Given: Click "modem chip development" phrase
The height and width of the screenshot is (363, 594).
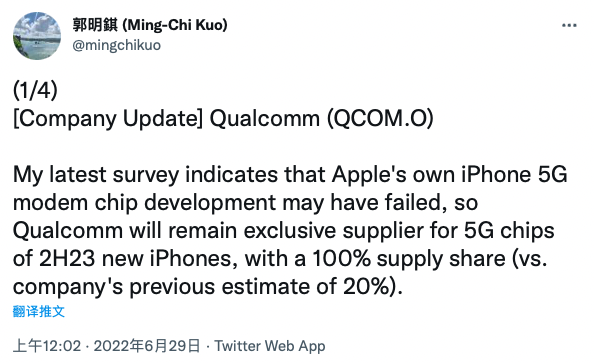Looking at the screenshot, I should point(144,203).
